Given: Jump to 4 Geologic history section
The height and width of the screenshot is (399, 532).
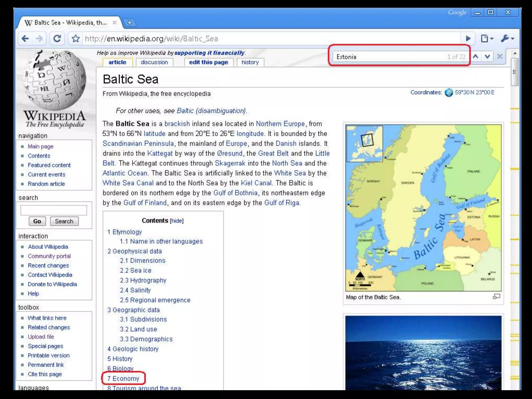Looking at the screenshot, I should point(133,349).
